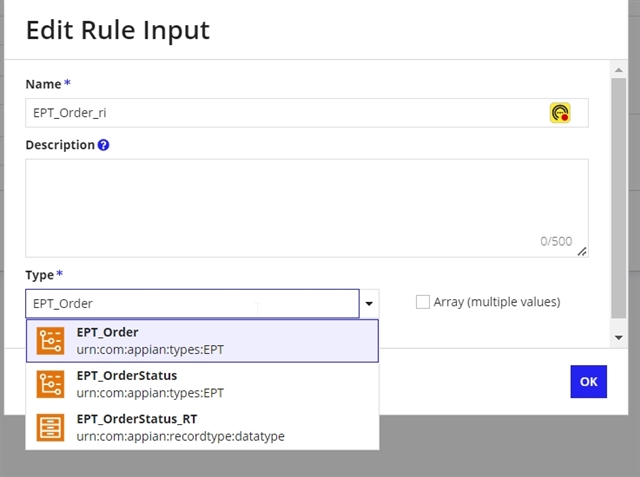Click the vertical scrollbar thumb

point(619,198)
